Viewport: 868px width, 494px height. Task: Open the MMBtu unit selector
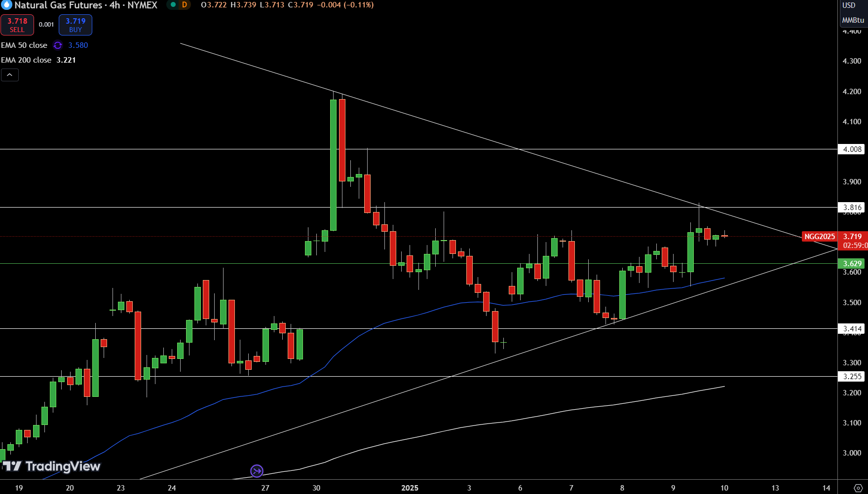[853, 20]
